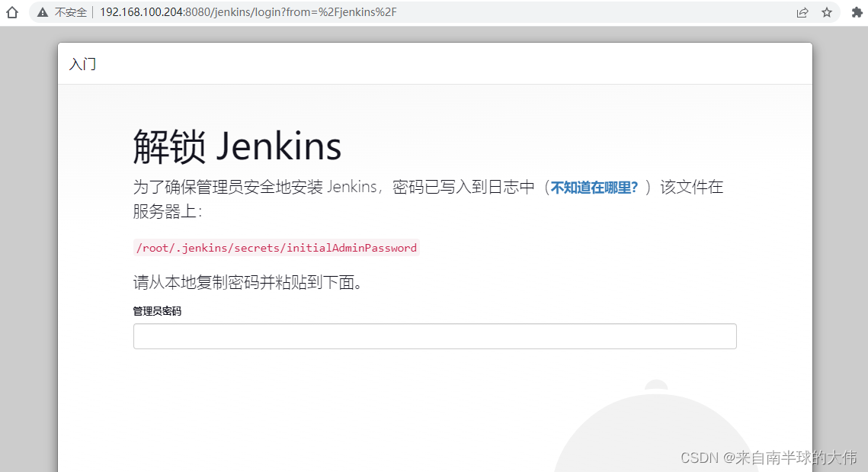Click the share page icon in address bar
Screen dimensions: 868x472
point(802,12)
